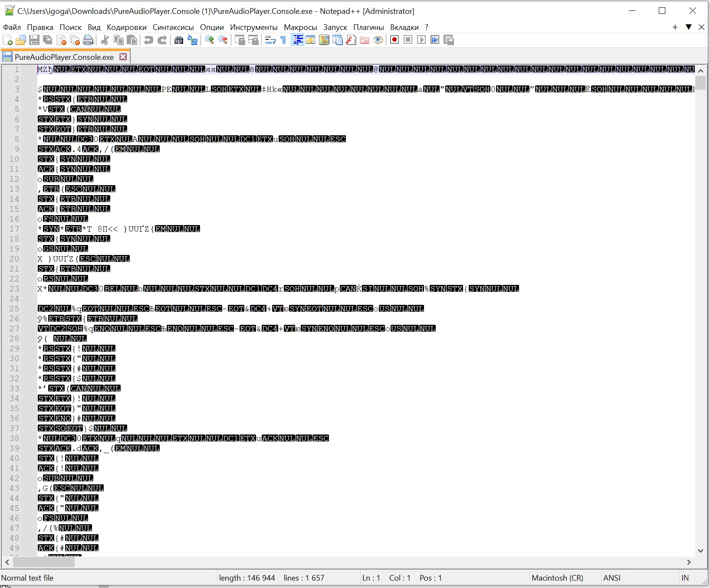Click the ANSI encoding in the status bar
Screen dimensions: 710x588
point(611,578)
